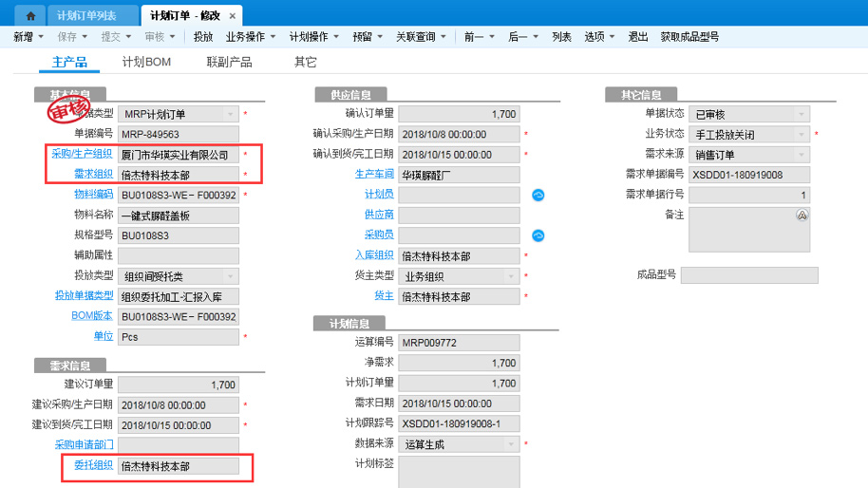Open the 计划订单列表 tab

86,16
